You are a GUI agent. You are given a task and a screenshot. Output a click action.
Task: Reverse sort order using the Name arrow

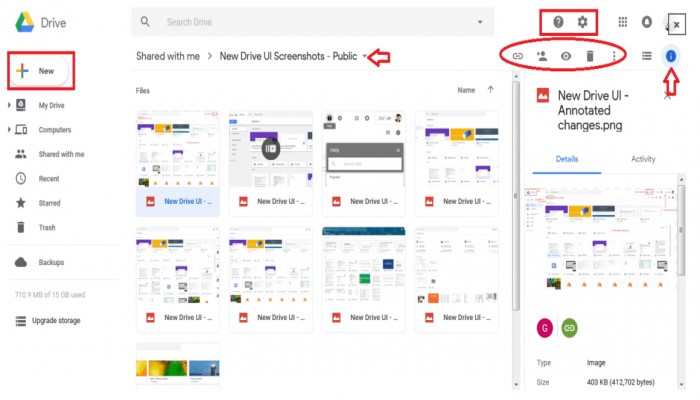pos(490,90)
